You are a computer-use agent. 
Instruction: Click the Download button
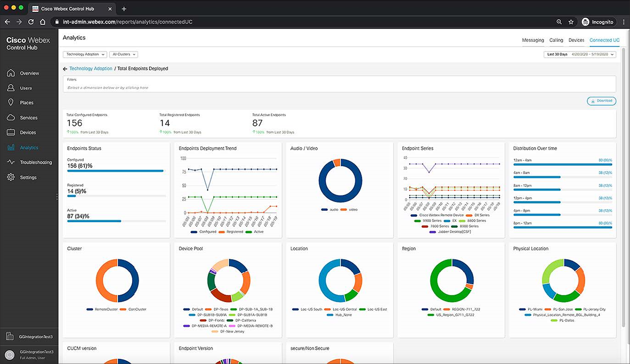coord(602,101)
